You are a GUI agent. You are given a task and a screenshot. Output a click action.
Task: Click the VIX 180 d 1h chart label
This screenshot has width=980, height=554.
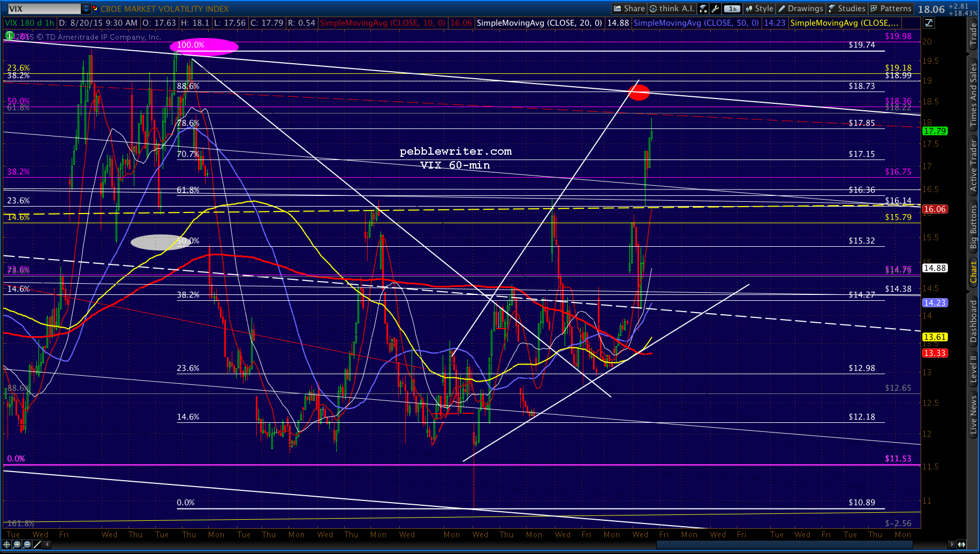[29, 23]
